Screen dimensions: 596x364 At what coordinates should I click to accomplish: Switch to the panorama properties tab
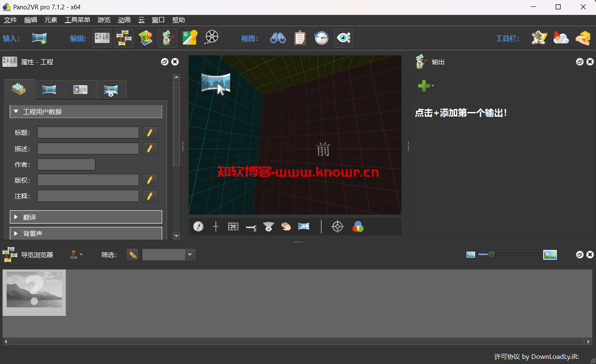[50, 89]
